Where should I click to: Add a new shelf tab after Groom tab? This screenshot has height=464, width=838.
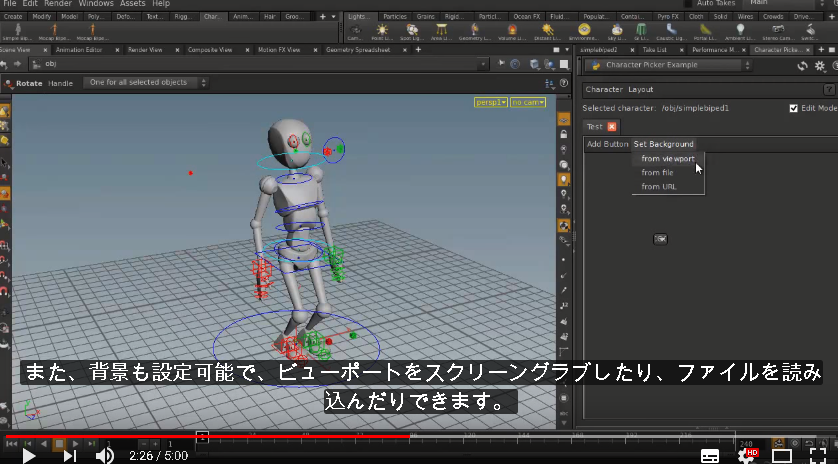click(322, 17)
